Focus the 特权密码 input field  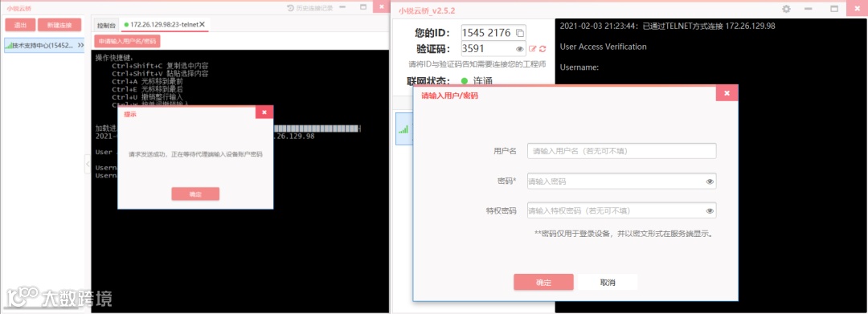pos(621,210)
